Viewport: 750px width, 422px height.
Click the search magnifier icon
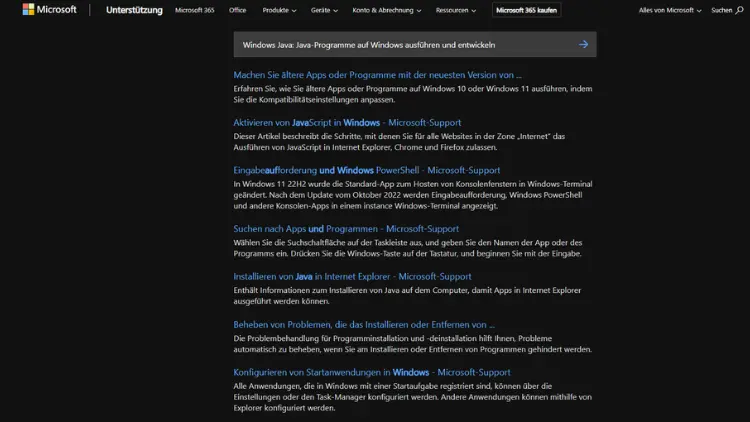[739, 10]
